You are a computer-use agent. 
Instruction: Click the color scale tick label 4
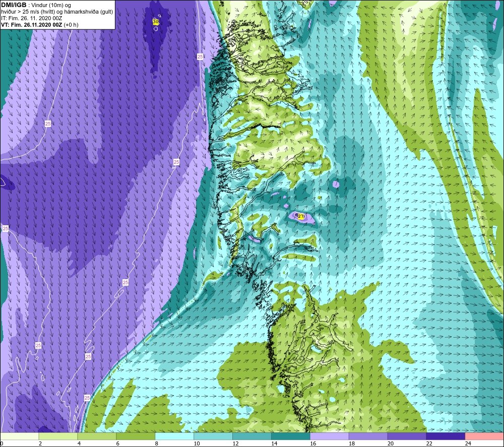click(79, 443)
